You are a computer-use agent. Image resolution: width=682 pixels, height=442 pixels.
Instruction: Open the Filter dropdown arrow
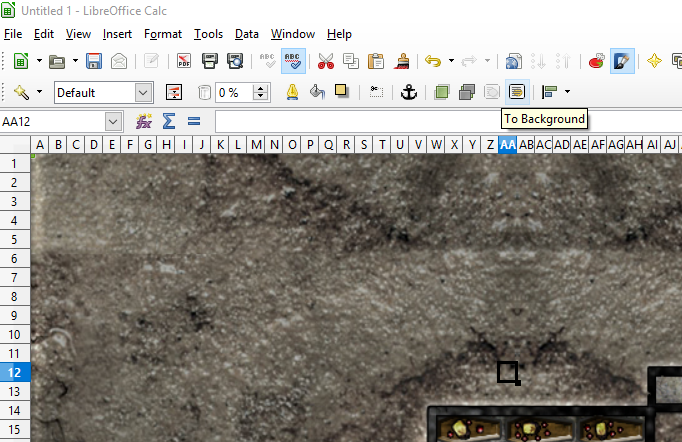(x=40, y=92)
